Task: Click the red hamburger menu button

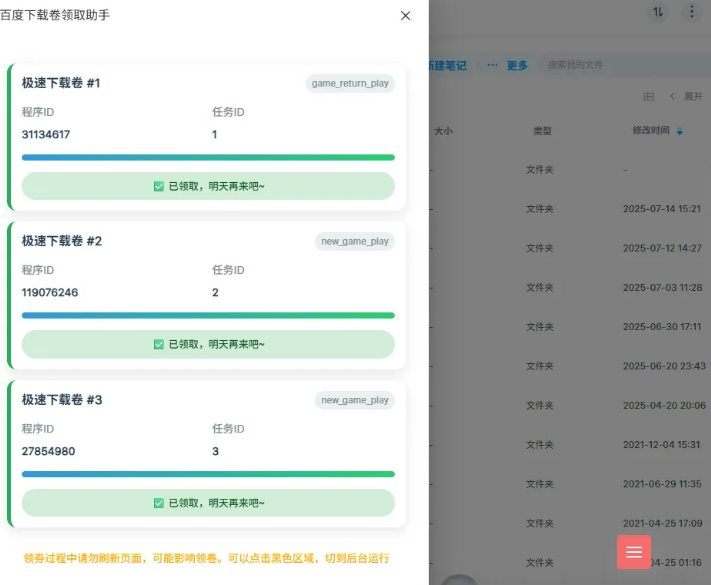Action: click(633, 552)
